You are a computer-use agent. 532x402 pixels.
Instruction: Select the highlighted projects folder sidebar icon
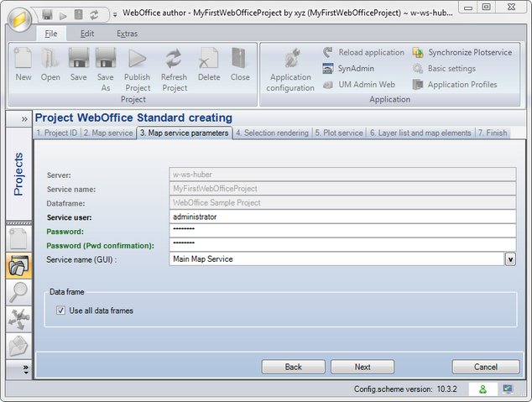[18, 266]
